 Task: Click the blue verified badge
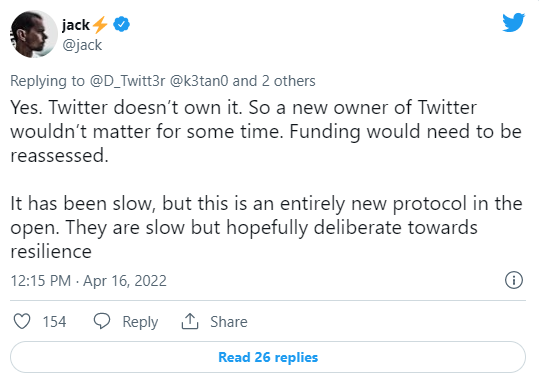tap(121, 24)
